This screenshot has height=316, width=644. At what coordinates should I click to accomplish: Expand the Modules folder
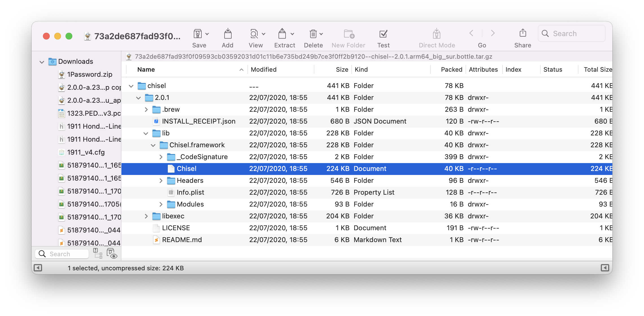coord(161,204)
